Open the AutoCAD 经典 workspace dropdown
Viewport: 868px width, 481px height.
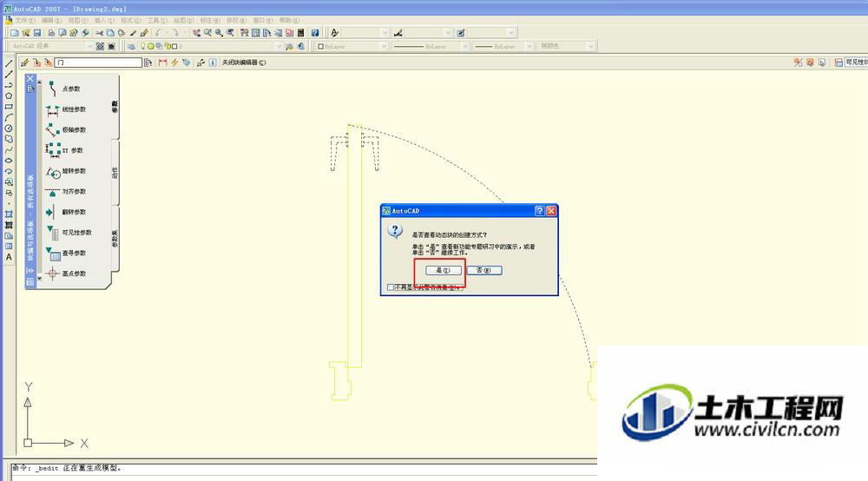(89, 47)
